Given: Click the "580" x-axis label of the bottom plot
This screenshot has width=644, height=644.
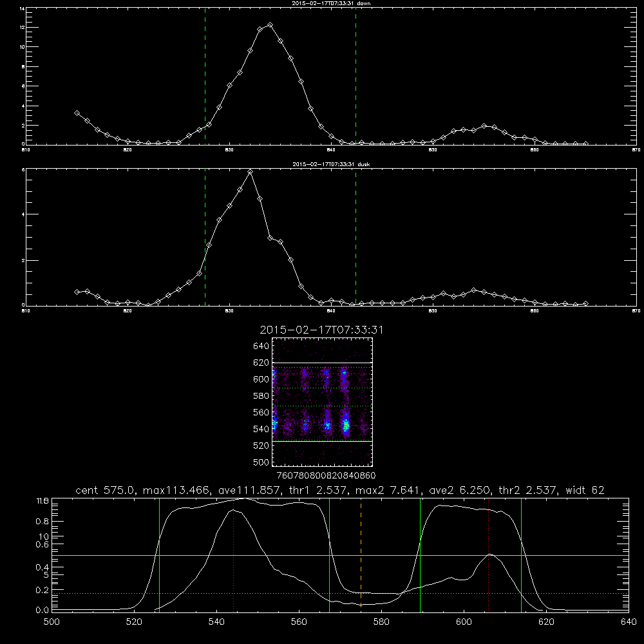Looking at the screenshot, I should point(381,622).
